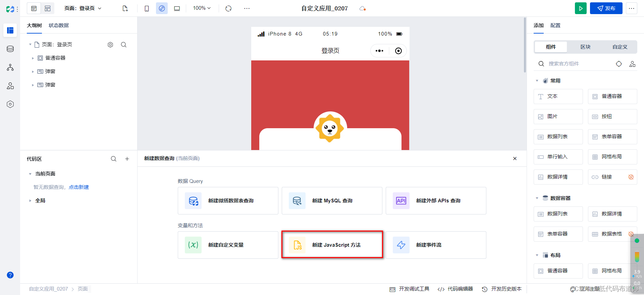
Task: Open the materials sidebar icon
Action: [x=10, y=86]
